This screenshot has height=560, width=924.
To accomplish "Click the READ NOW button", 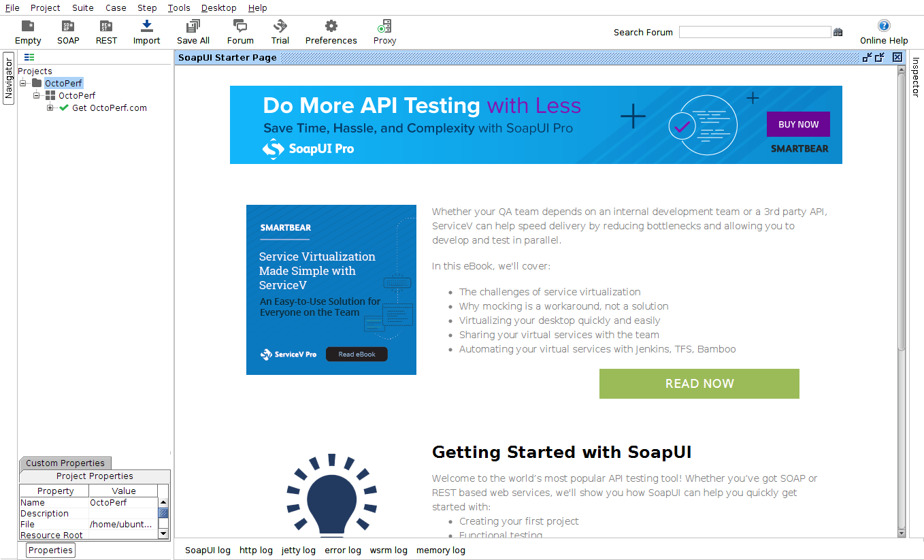I will point(699,383).
